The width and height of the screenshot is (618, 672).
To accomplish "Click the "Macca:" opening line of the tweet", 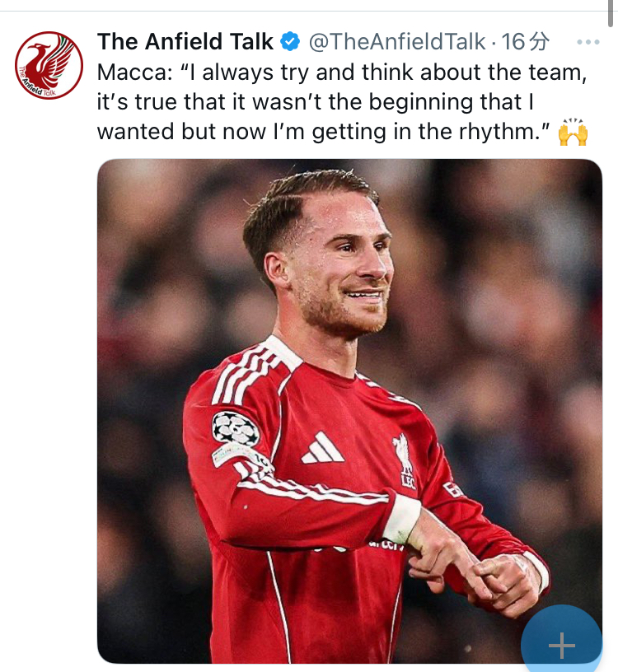I will tap(342, 72).
